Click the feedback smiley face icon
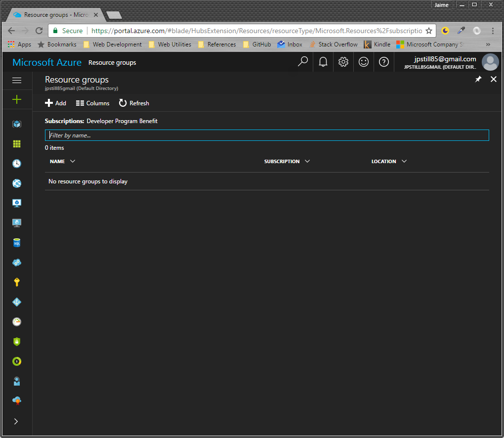Image resolution: width=504 pixels, height=438 pixels. [364, 62]
